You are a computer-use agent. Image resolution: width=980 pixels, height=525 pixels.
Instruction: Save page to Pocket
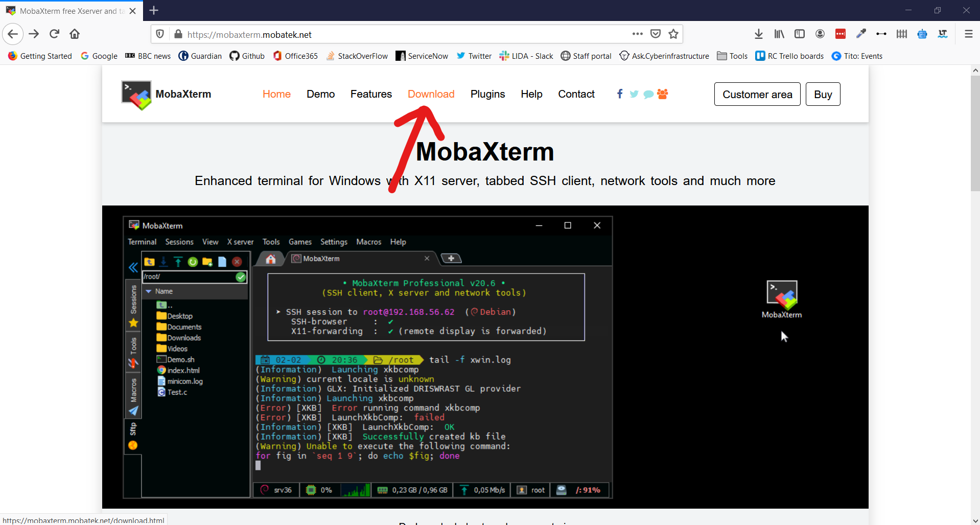click(x=656, y=34)
